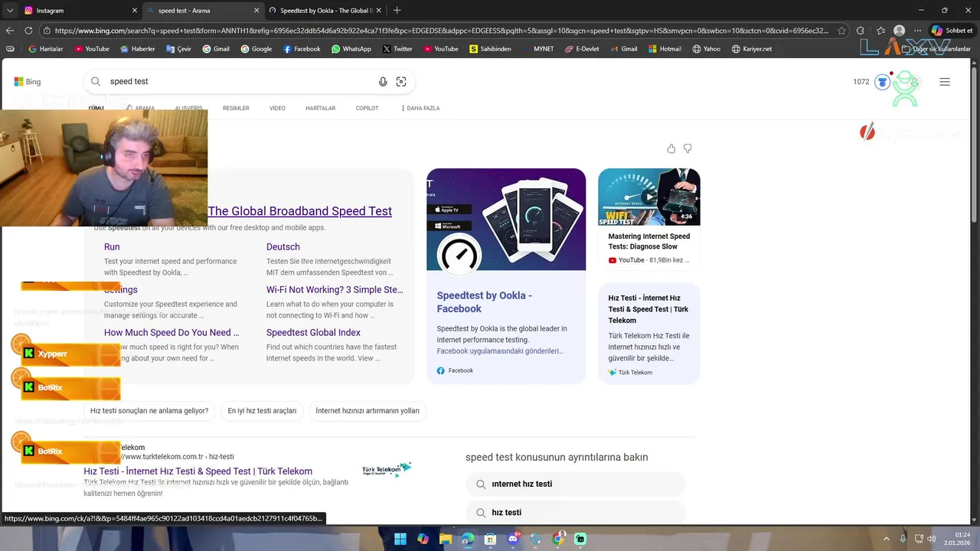Show hidden system tray icons
The height and width of the screenshot is (551, 980).
[x=887, y=540]
